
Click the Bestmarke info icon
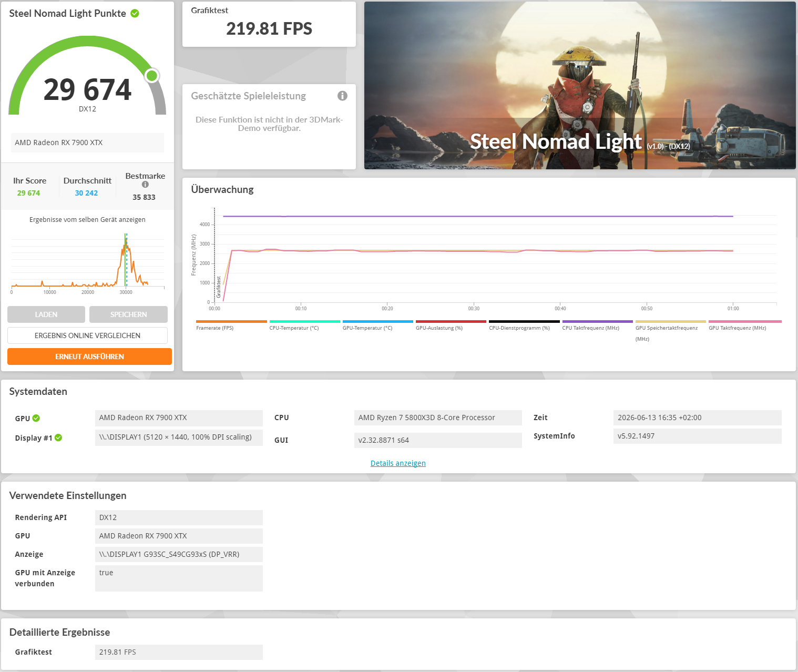click(x=145, y=185)
